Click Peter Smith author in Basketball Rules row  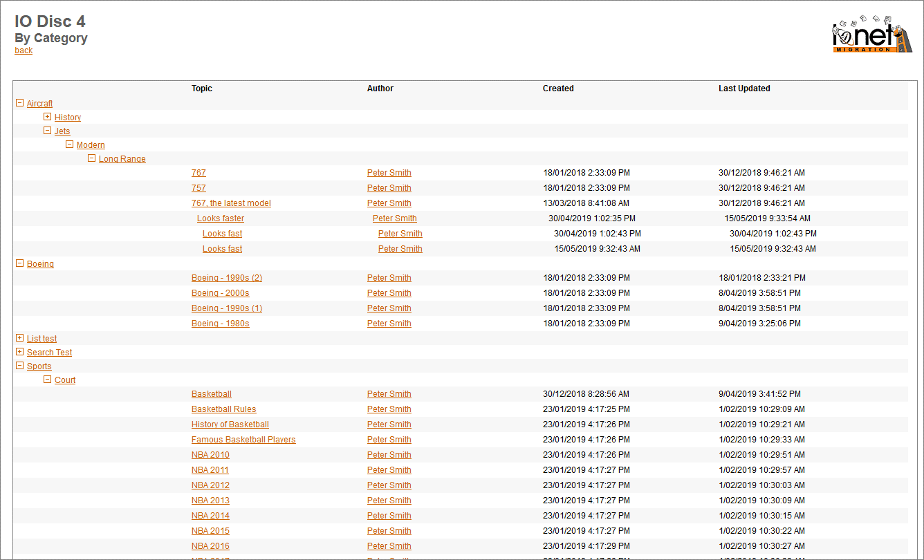click(x=389, y=409)
